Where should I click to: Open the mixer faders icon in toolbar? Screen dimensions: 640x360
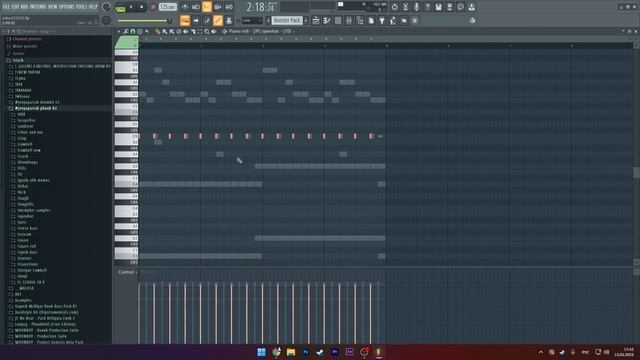click(x=349, y=20)
